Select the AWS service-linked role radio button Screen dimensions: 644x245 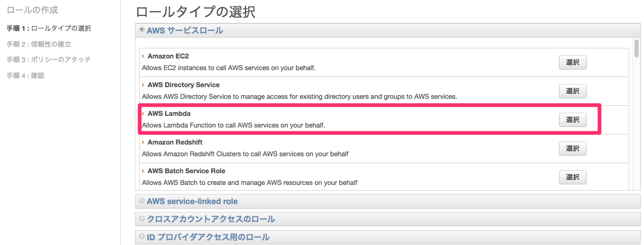pyautogui.click(x=142, y=201)
